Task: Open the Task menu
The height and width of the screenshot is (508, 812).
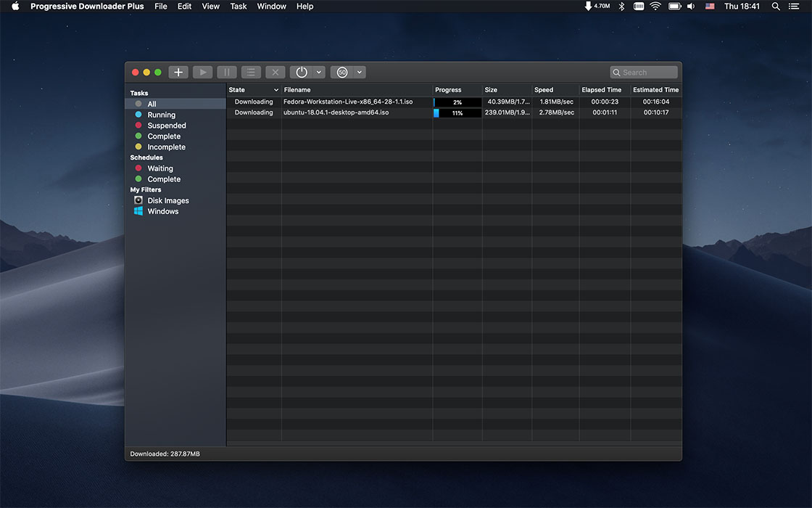Action: coord(239,7)
